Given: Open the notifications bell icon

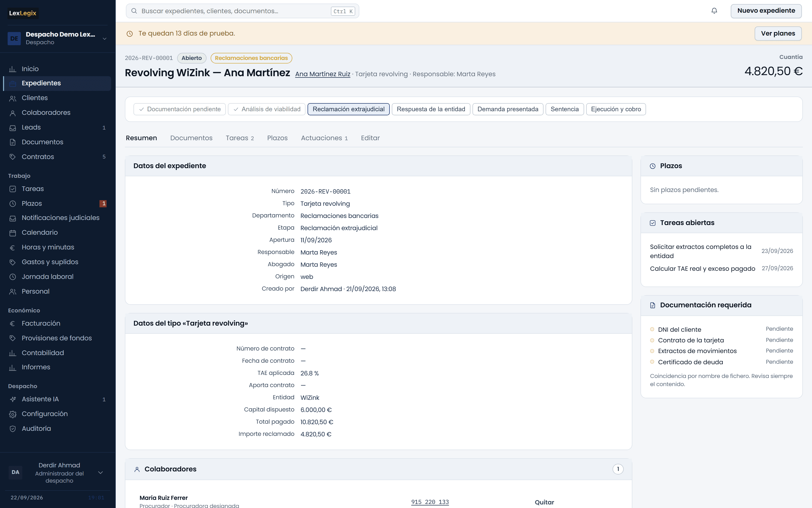Looking at the screenshot, I should tap(714, 11).
